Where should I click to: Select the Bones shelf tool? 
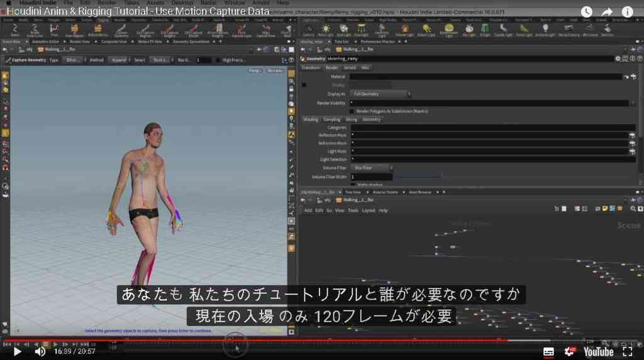click(x=15, y=30)
